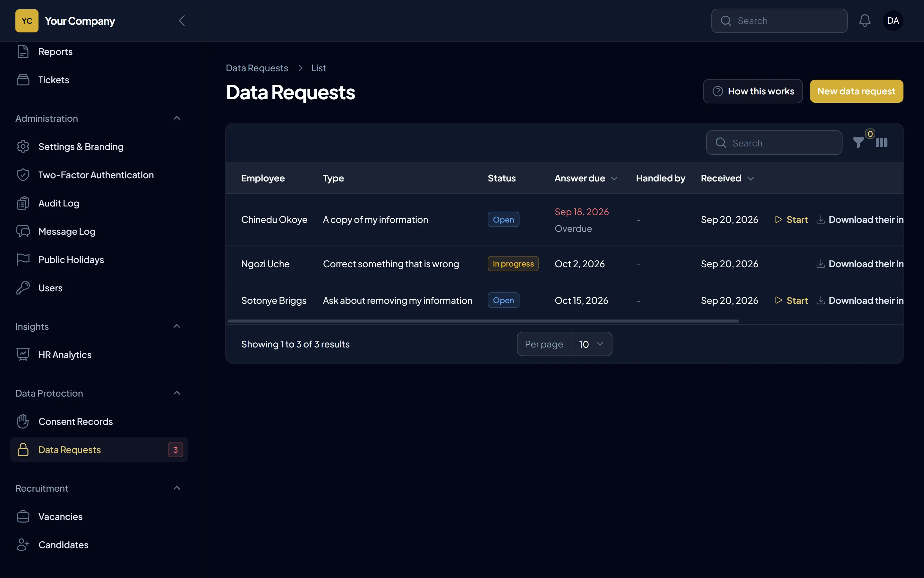Start Sotonye Briggs's request
Viewport: 924px width, 578px height.
point(791,301)
